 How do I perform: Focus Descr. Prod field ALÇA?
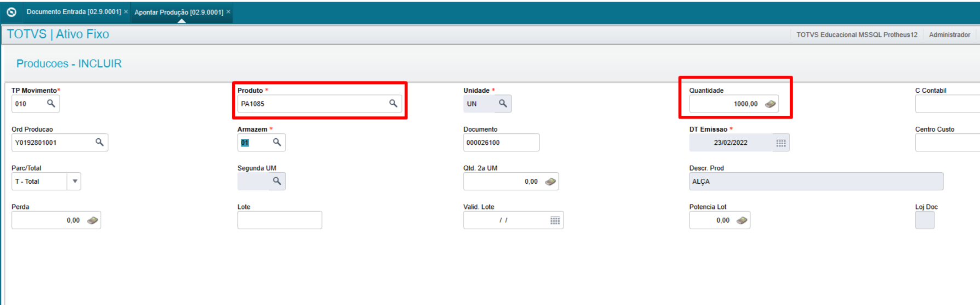coord(816,182)
